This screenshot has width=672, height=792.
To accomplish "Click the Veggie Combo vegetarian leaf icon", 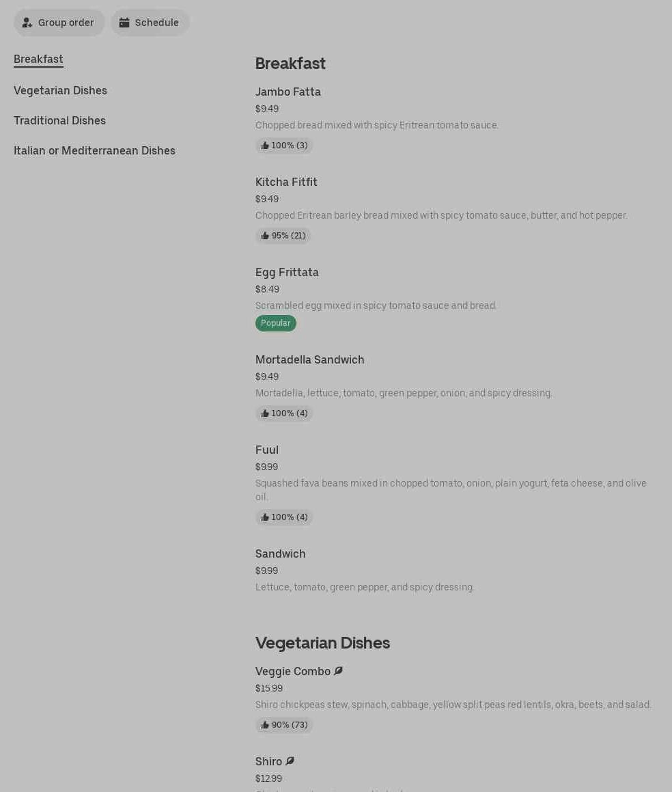I will pyautogui.click(x=338, y=671).
